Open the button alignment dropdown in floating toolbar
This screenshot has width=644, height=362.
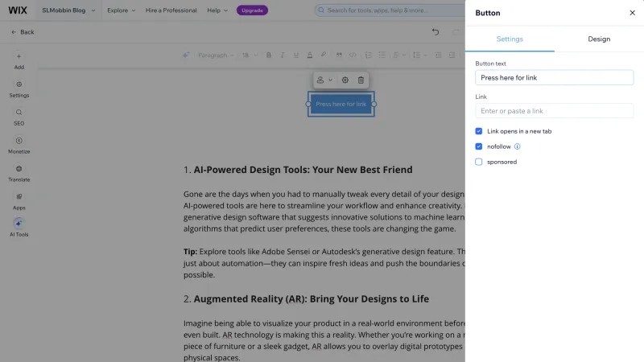point(324,80)
